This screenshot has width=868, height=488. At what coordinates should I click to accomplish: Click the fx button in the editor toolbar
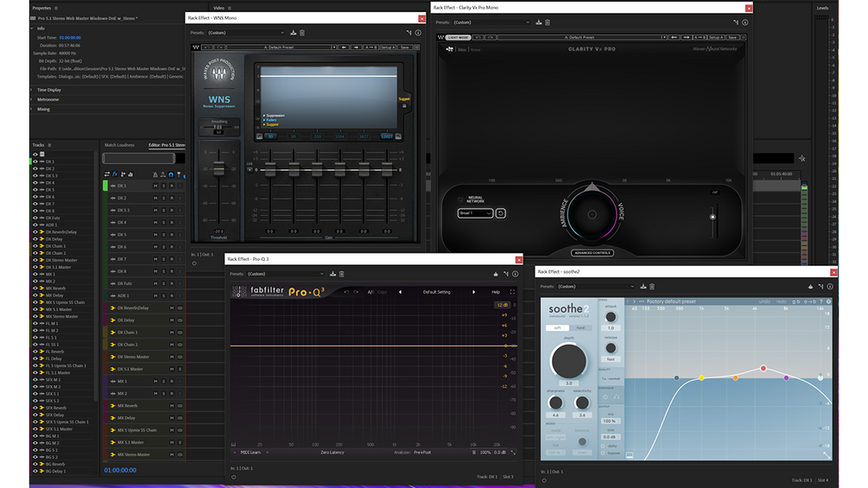click(x=115, y=174)
